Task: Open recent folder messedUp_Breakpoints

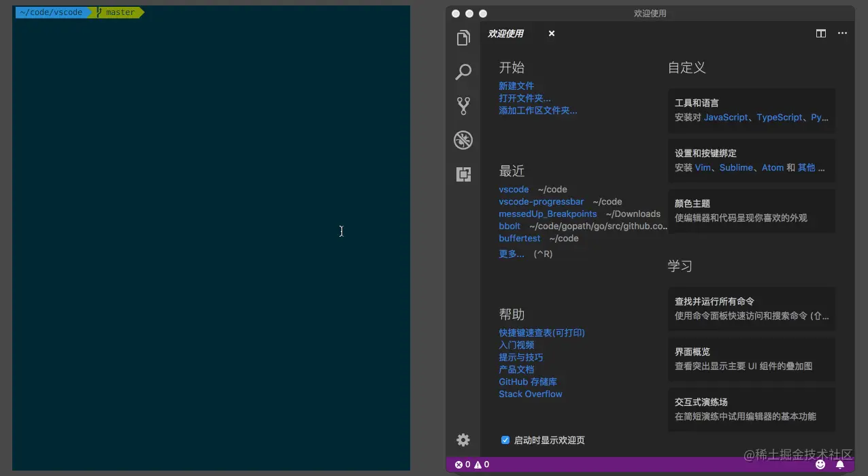Action: click(548, 214)
